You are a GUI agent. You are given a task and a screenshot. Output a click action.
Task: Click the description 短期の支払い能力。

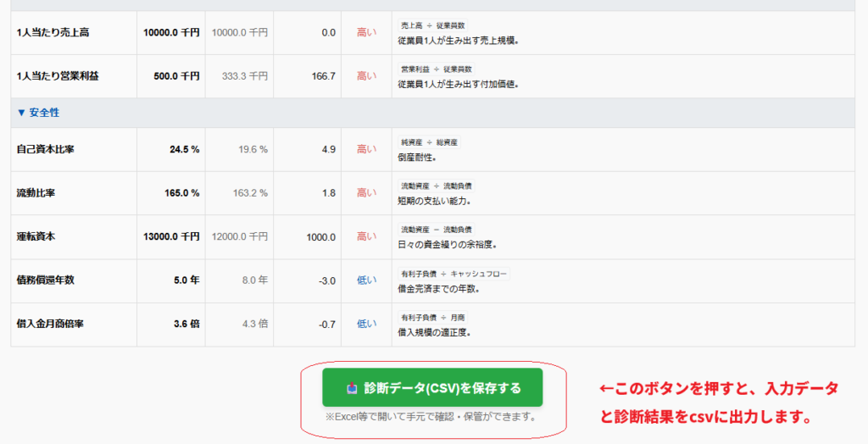pos(435,202)
